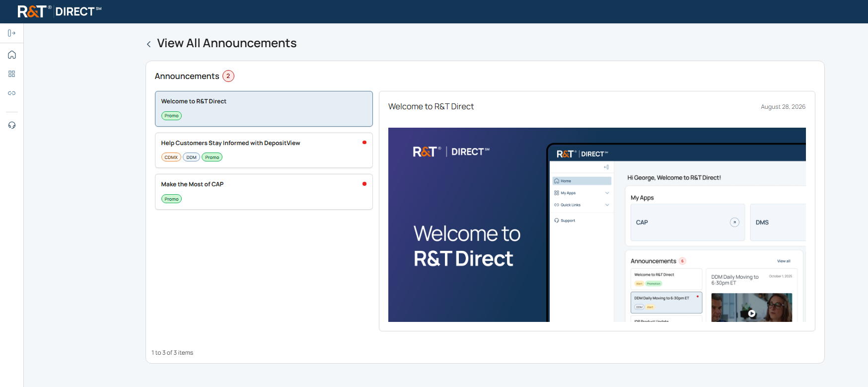Open the Welcome to R&T Direct banner image

pyautogui.click(x=597, y=225)
